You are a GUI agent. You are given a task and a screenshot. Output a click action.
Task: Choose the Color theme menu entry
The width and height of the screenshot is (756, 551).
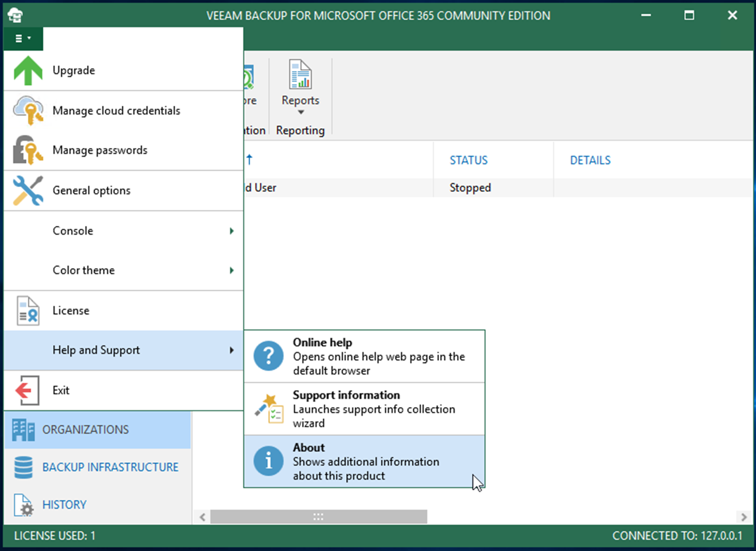coord(124,271)
